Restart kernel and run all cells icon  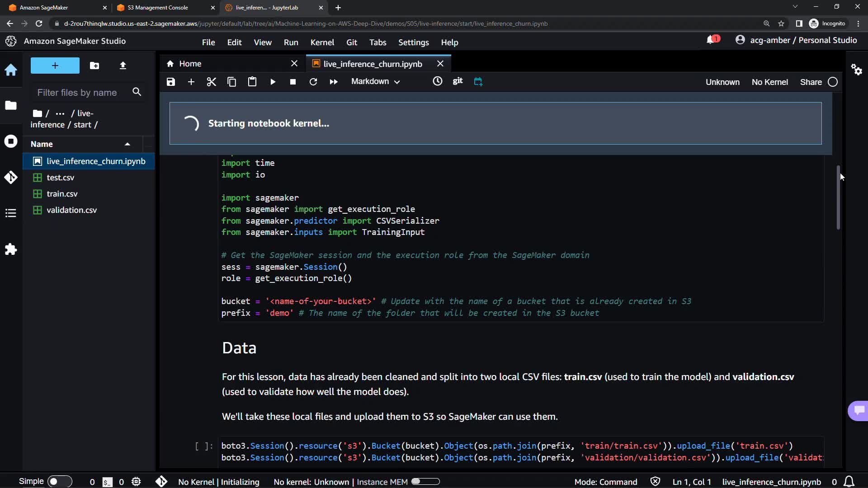click(x=334, y=82)
